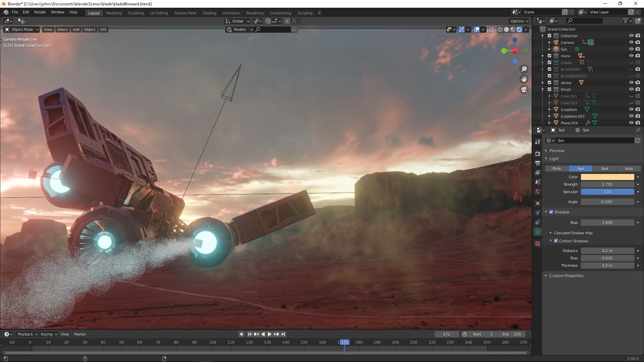Click the pan hand viewport gizmo
The image size is (644, 362).
tap(524, 79)
